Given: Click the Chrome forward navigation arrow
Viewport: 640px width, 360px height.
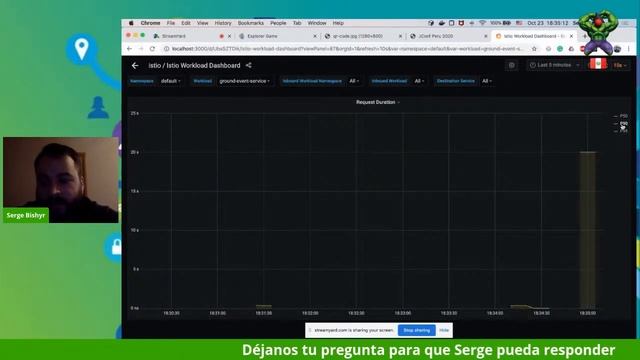Looking at the screenshot, I should point(141,49).
